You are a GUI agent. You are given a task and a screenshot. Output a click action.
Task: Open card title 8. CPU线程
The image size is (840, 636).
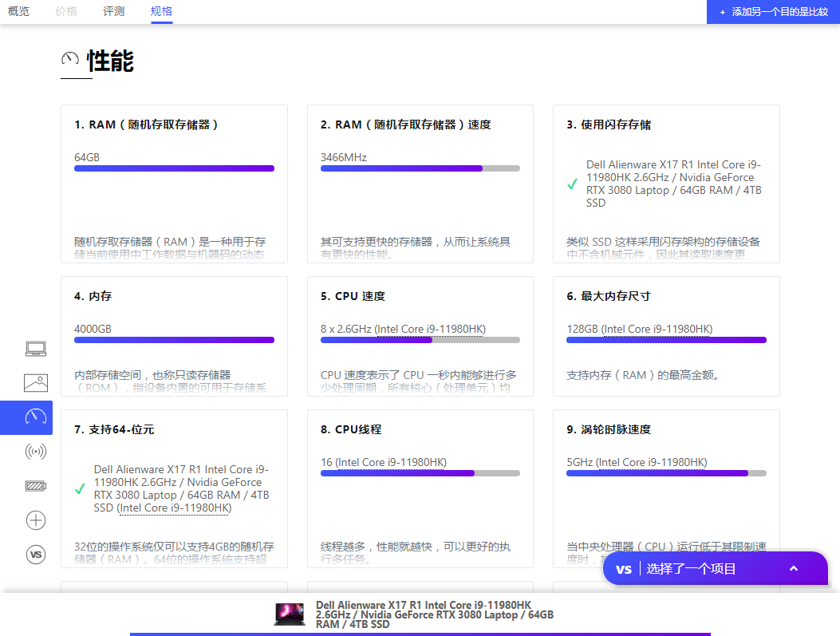pyautogui.click(x=351, y=429)
